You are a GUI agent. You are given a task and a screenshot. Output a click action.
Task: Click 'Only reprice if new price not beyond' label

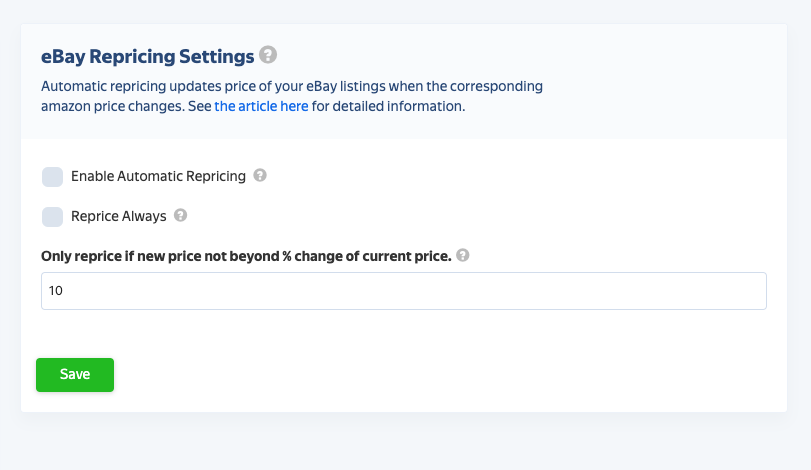pos(246,256)
